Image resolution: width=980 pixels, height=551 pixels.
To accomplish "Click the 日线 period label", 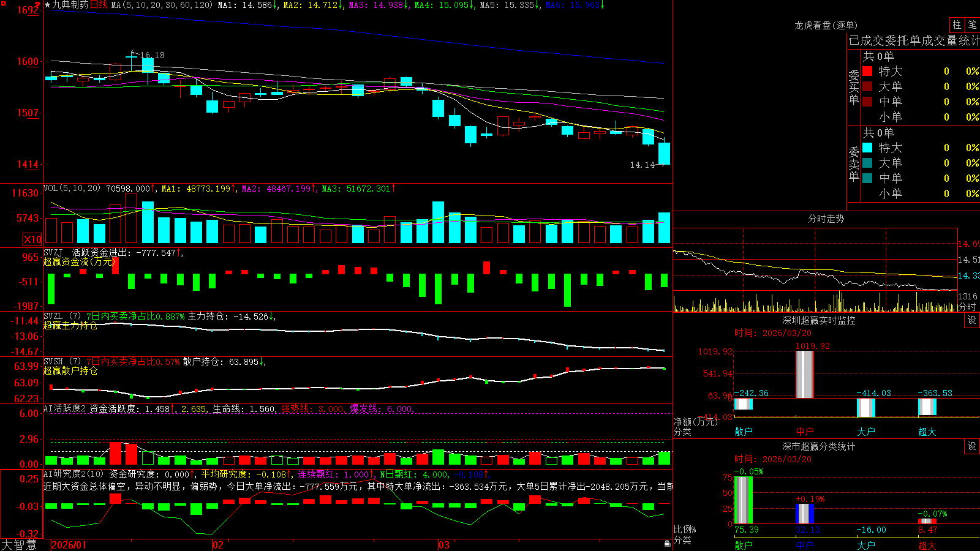I will (99, 5).
